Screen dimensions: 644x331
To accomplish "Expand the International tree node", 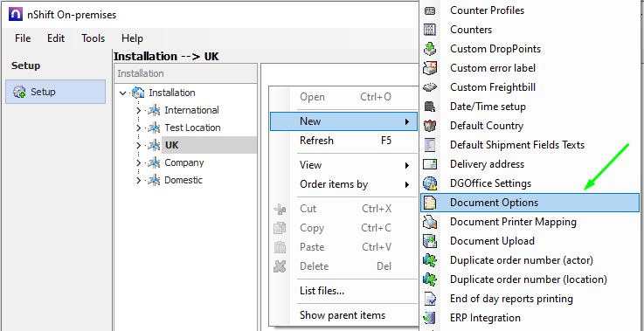I will tap(138, 110).
